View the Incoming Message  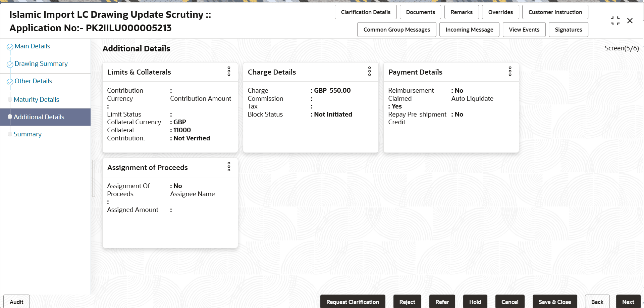pyautogui.click(x=469, y=30)
